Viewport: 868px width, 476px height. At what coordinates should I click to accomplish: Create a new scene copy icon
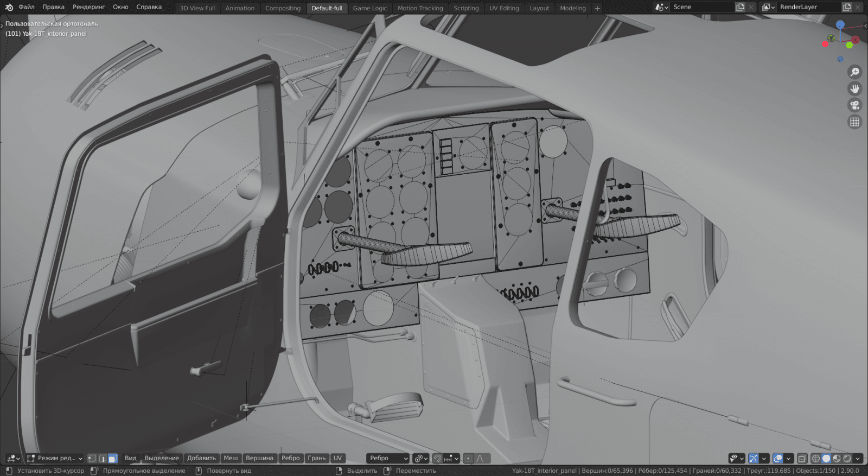pos(740,7)
